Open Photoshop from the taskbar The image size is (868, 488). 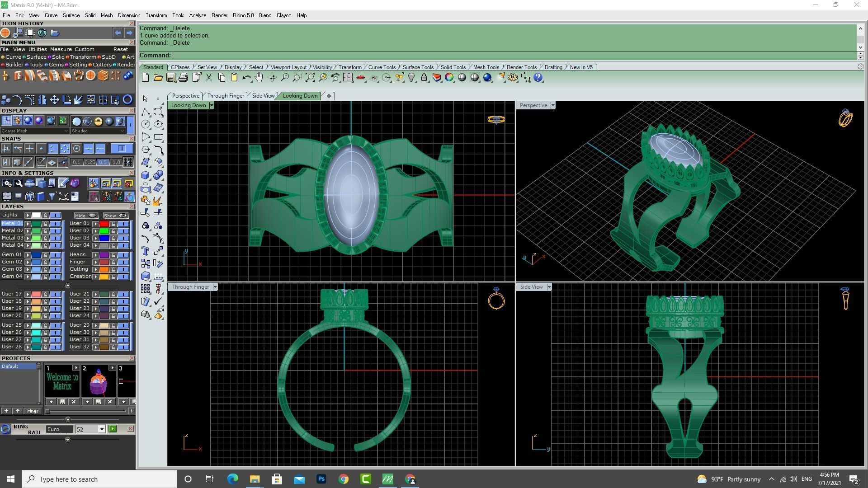click(321, 479)
